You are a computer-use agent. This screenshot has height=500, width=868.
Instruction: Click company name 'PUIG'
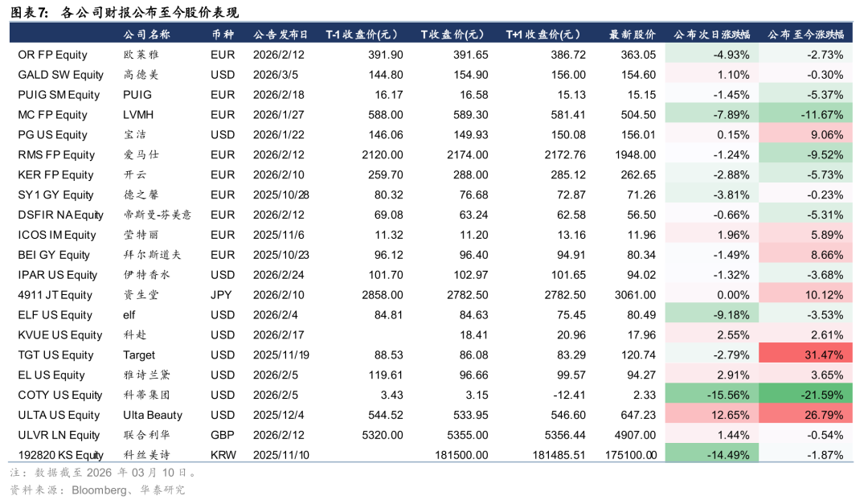click(x=137, y=95)
